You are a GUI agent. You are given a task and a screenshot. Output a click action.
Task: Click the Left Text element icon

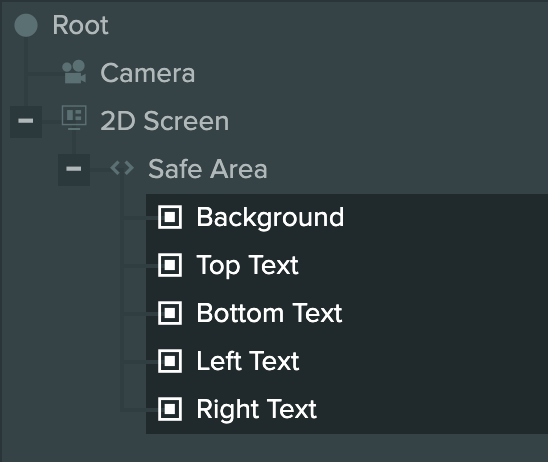170,361
